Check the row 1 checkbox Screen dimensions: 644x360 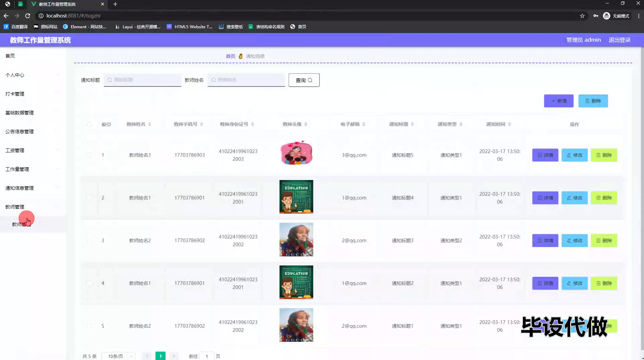(x=89, y=155)
